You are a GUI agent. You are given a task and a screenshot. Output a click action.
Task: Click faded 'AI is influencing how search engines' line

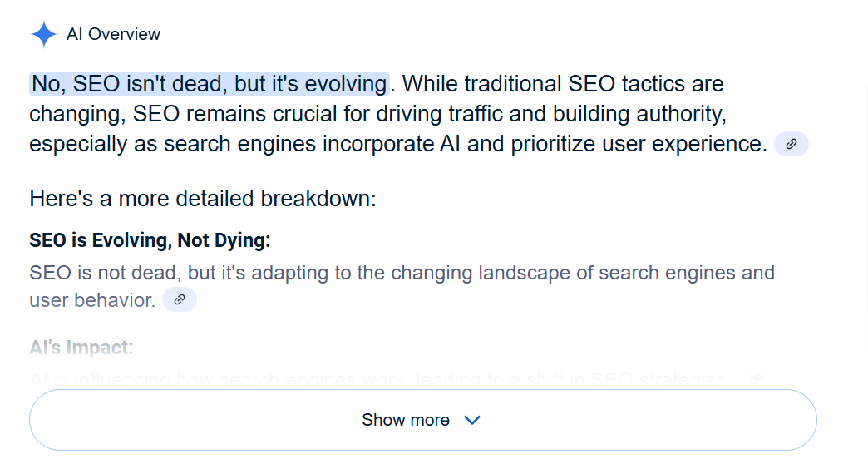click(x=377, y=379)
